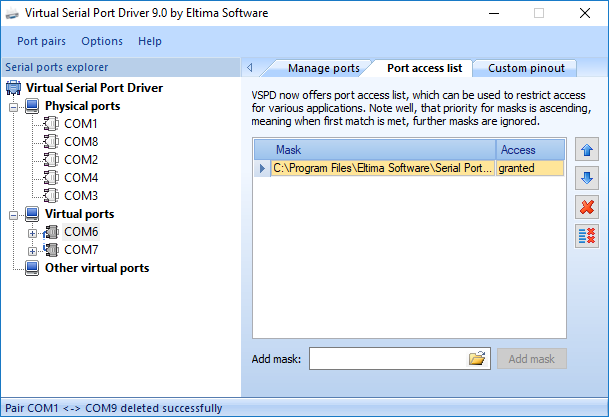Screen dimensions: 609x417
Task: Collapse the Physical ports tree node
Action: (x=14, y=106)
